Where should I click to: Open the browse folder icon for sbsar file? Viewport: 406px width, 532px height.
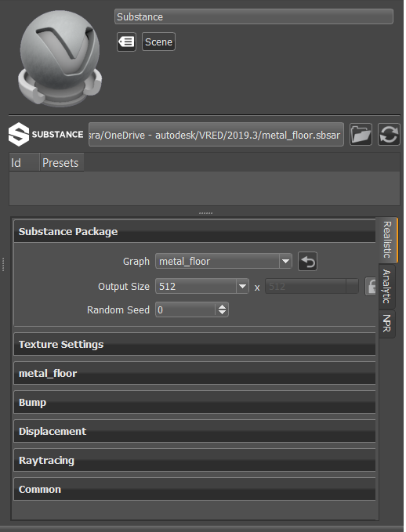[361, 134]
